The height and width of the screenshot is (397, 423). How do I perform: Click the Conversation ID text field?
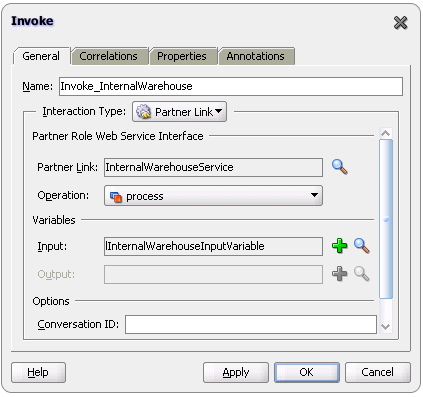click(x=251, y=324)
